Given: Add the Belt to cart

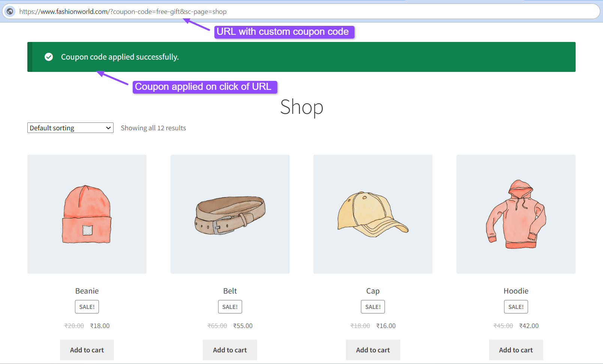Looking at the screenshot, I should pyautogui.click(x=230, y=350).
